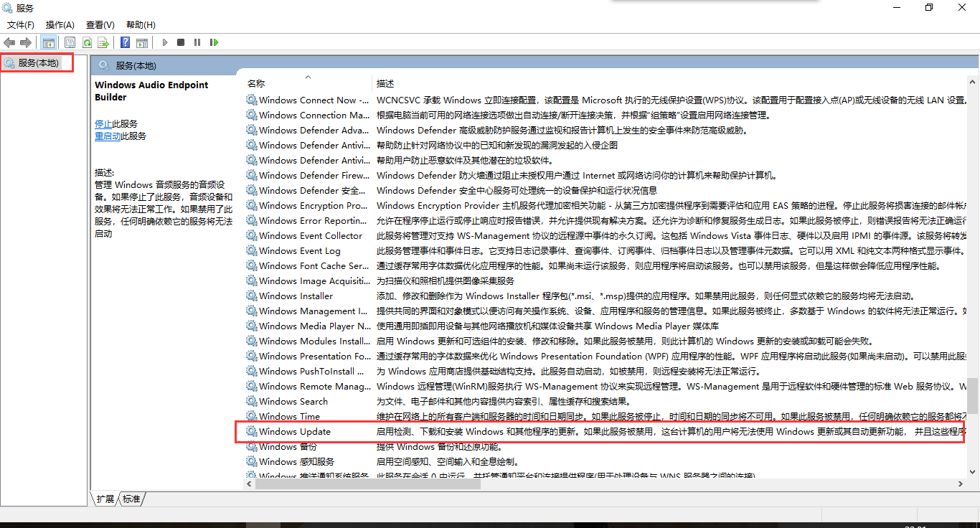This screenshot has height=528, width=980.
Task: Click the sort arrow above the 名称 column
Action: [x=308, y=76]
